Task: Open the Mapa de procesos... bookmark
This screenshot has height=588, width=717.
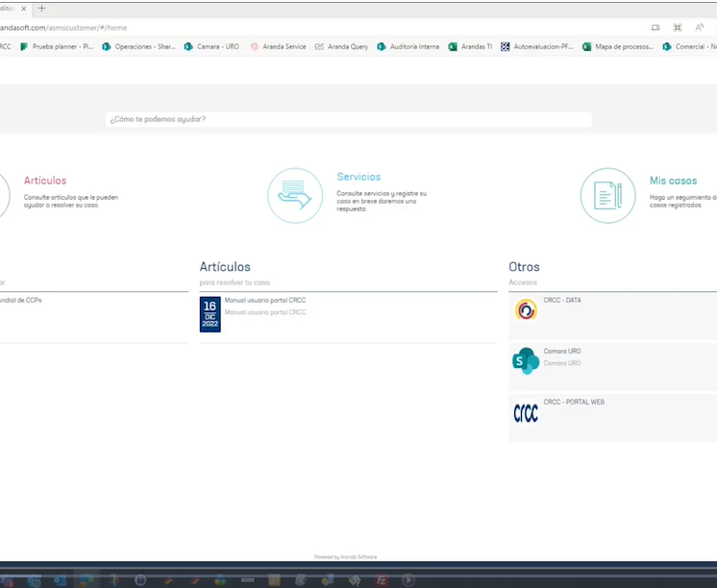Action: [618, 47]
